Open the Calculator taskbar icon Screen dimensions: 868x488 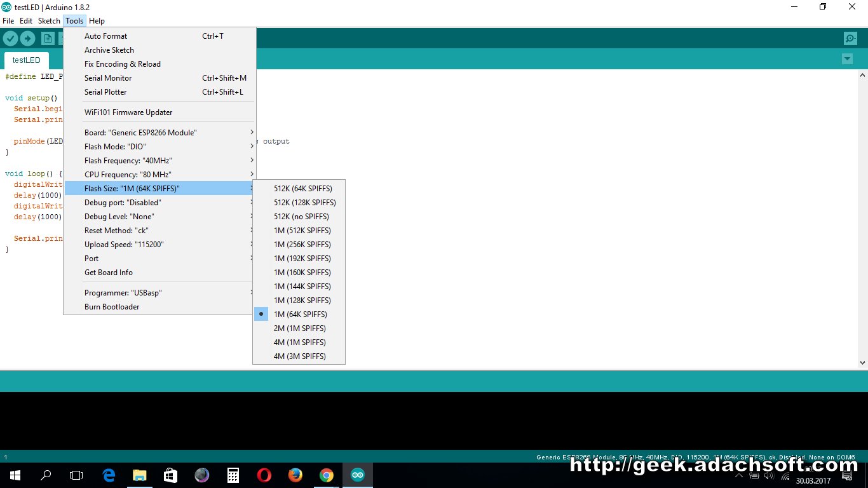click(233, 475)
